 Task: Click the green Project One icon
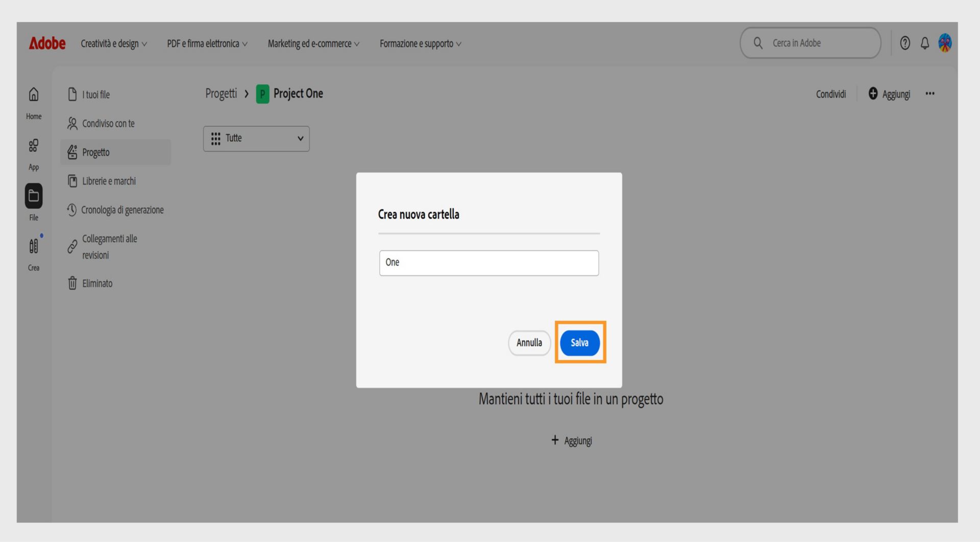click(262, 94)
